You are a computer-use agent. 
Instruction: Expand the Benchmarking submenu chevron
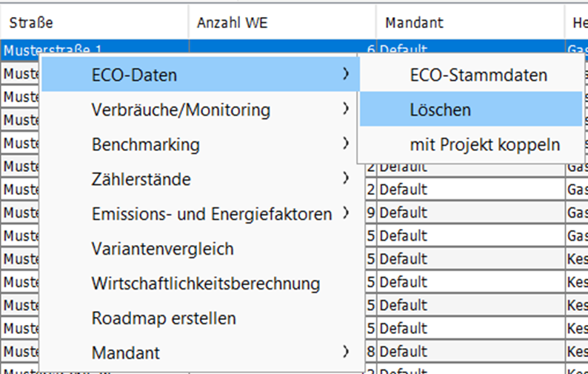[346, 144]
